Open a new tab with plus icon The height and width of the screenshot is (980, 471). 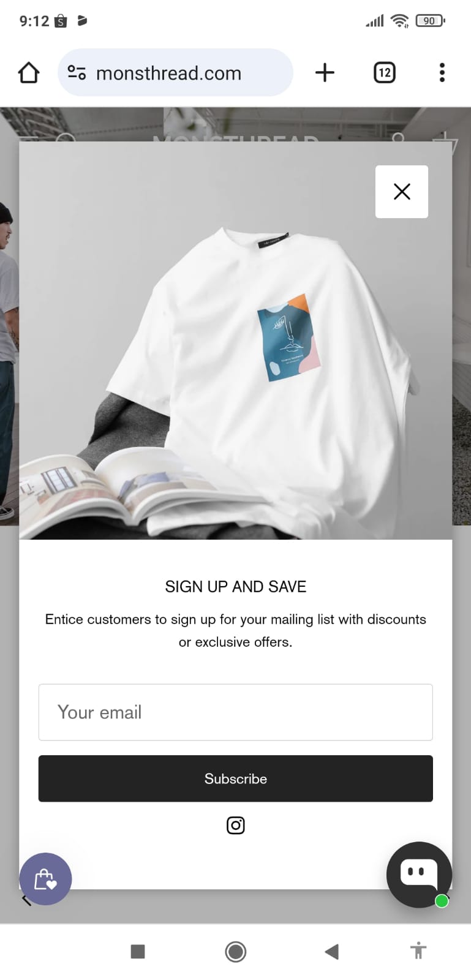click(325, 73)
